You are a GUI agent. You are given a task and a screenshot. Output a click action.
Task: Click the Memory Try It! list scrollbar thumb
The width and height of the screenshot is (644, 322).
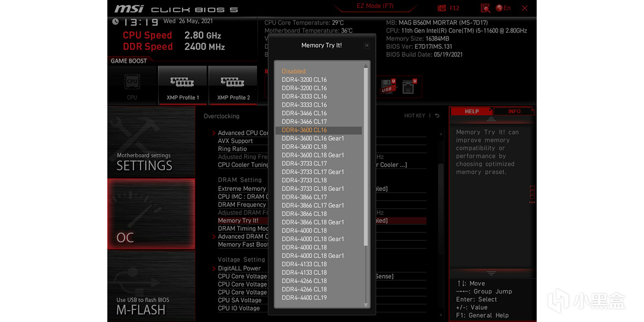pyautogui.click(x=366, y=157)
